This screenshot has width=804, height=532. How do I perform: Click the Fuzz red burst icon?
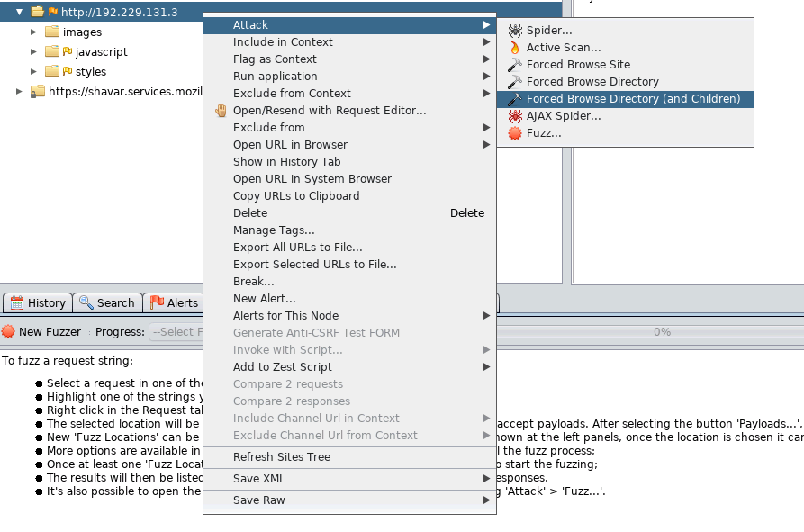pos(515,133)
